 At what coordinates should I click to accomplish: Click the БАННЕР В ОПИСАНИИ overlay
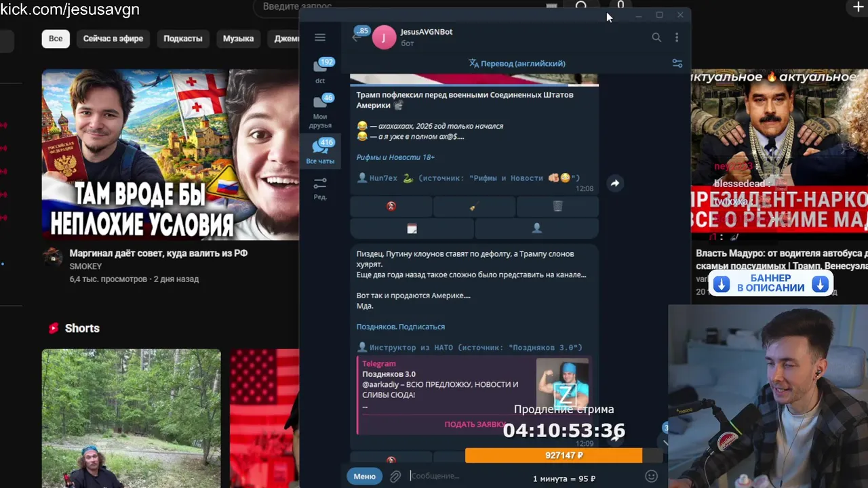coord(770,283)
